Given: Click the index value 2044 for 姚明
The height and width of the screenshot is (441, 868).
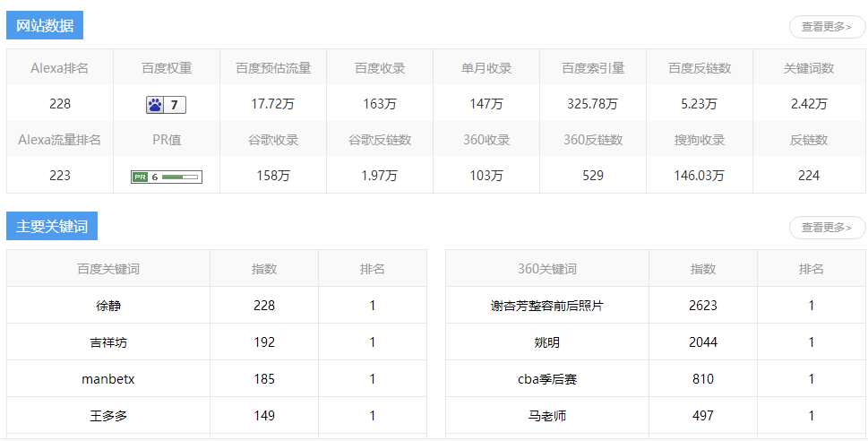Looking at the screenshot, I should [703, 342].
